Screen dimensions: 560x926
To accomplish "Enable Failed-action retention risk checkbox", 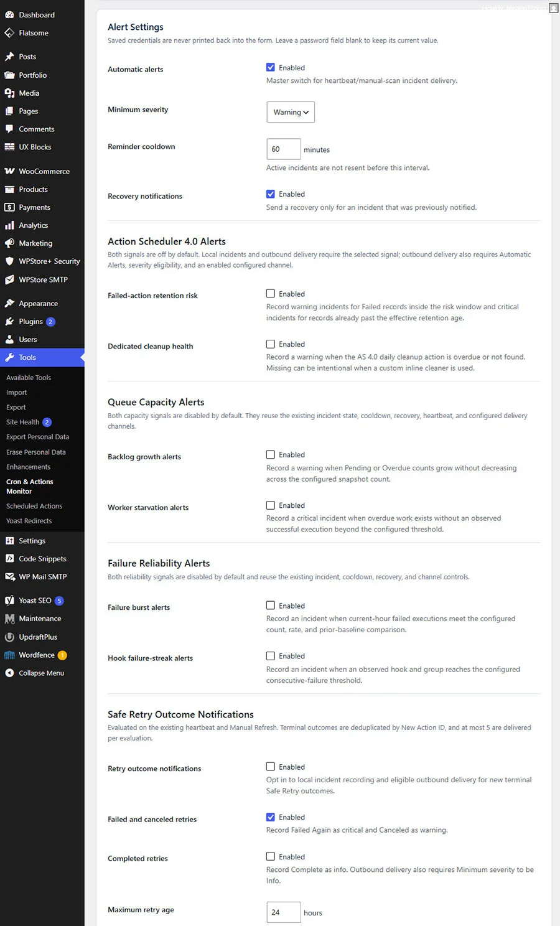I will 271,293.
